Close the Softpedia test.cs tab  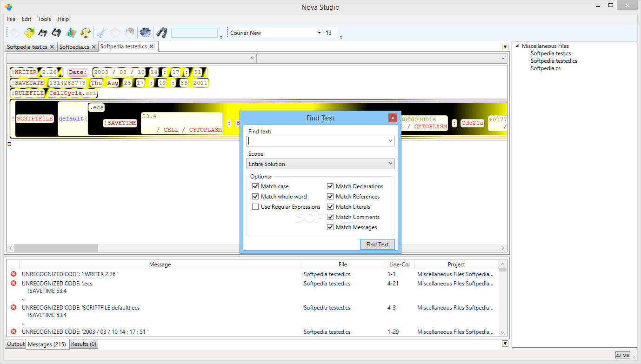tap(52, 47)
